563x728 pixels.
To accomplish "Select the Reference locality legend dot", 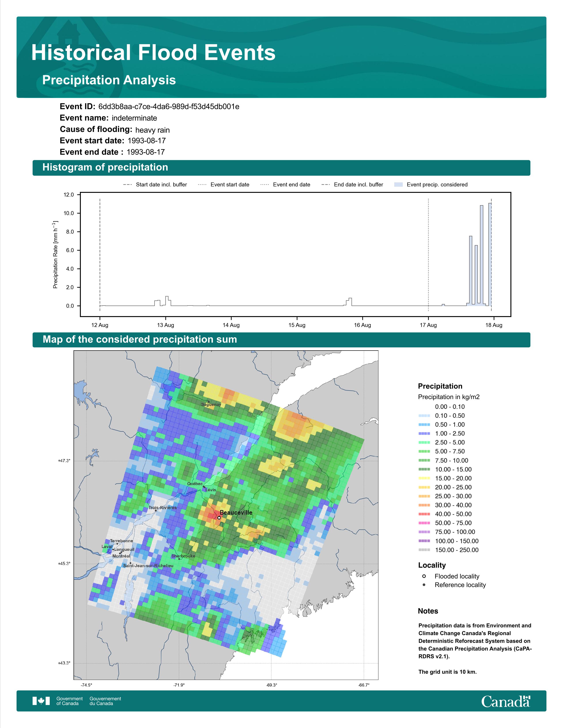I will (424, 585).
